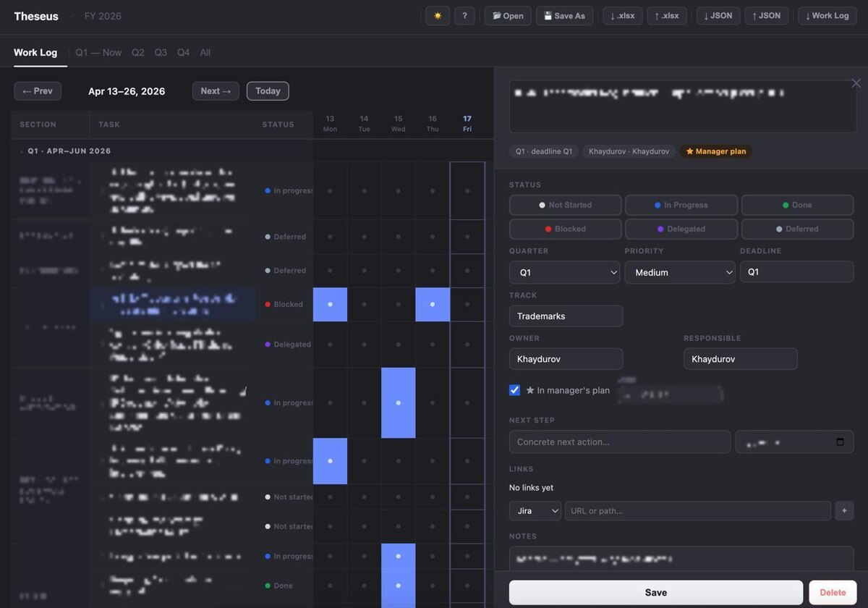The width and height of the screenshot is (868, 608).
Task: Switch to the Work Log tab
Action: pyautogui.click(x=35, y=53)
